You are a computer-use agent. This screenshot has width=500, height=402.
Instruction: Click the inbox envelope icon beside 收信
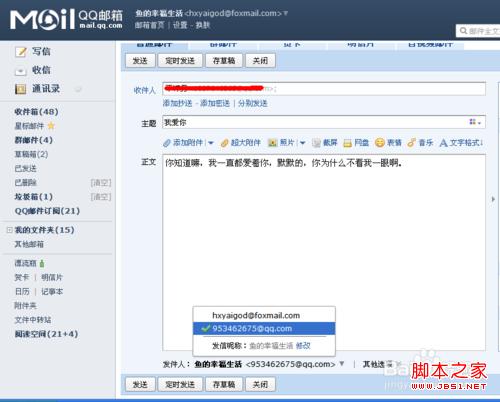(x=21, y=71)
